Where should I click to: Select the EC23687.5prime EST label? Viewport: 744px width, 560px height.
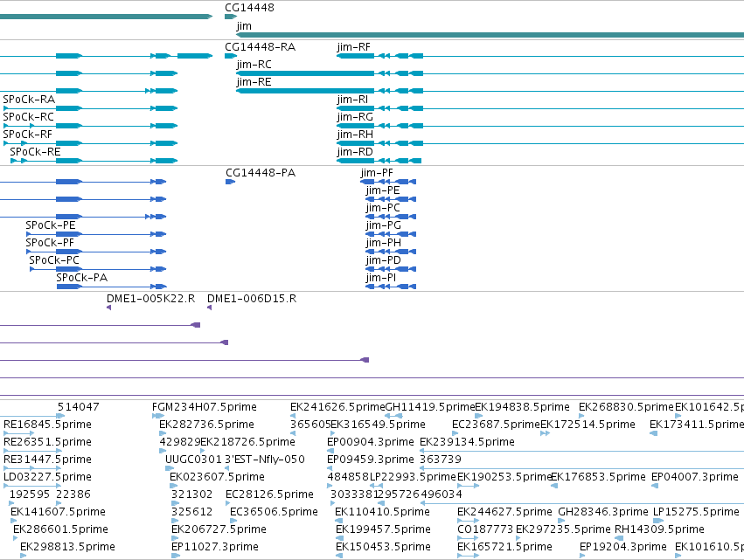tap(497, 425)
